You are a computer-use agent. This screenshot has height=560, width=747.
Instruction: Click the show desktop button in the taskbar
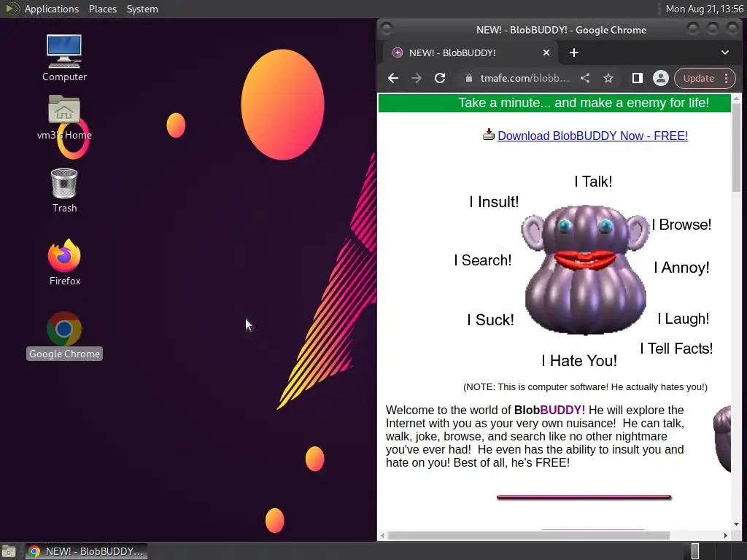coord(9,551)
